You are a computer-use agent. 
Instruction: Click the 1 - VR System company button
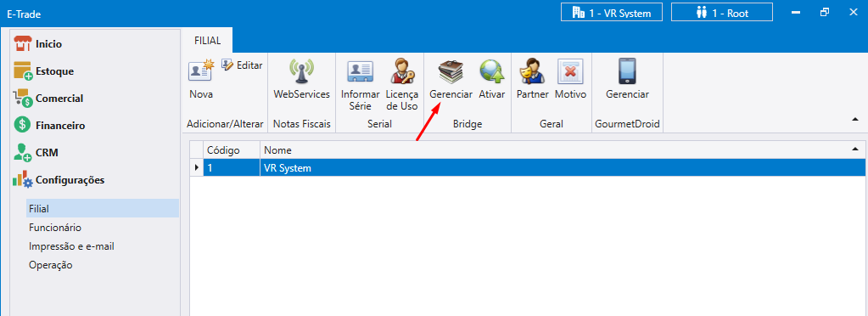point(612,13)
